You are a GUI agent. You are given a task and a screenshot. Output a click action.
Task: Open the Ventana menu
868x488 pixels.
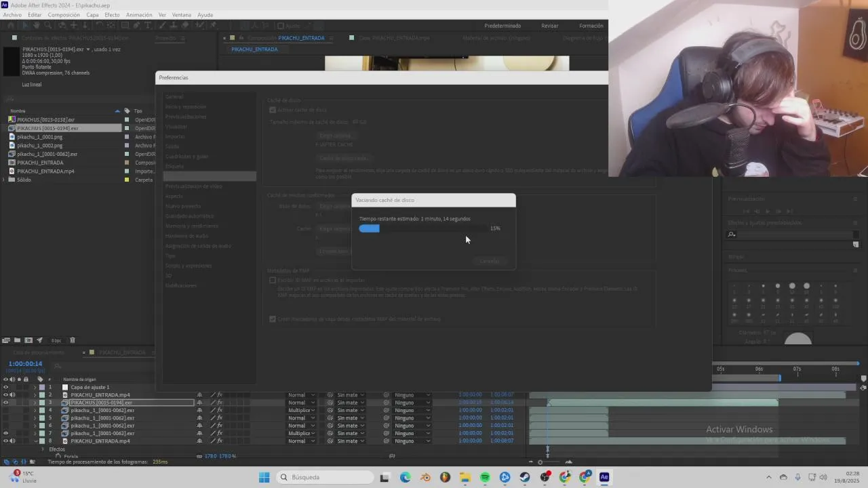pos(181,14)
